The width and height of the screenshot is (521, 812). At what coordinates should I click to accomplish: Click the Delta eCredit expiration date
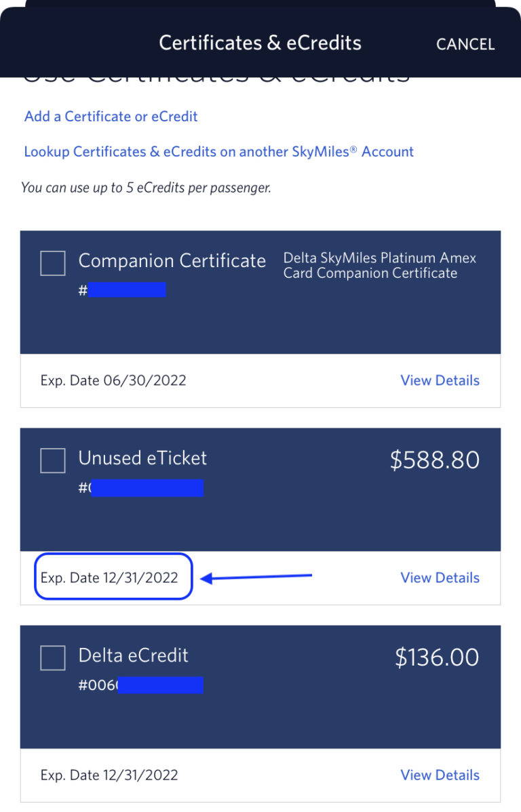click(109, 775)
